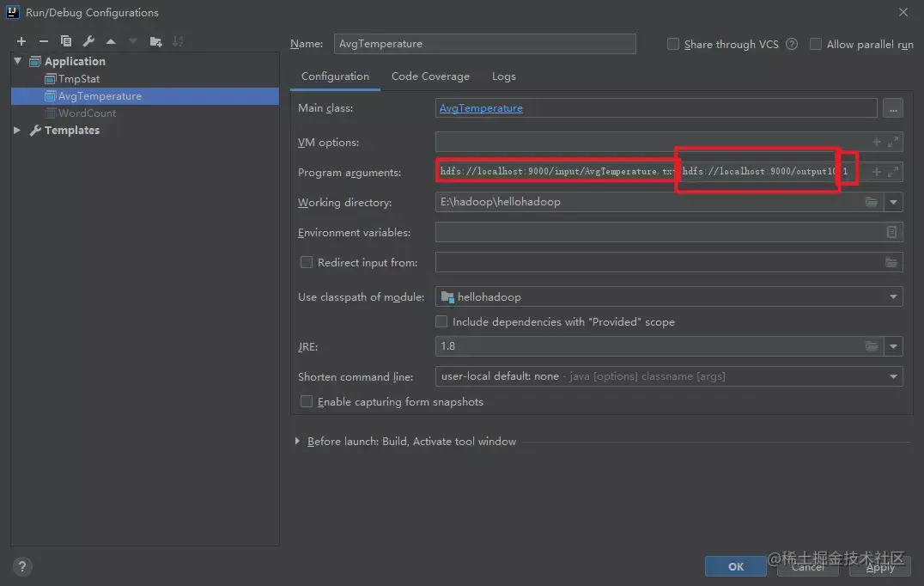The image size is (924, 586).
Task: Remove the selected configuration with minus icon
Action: [x=44, y=41]
